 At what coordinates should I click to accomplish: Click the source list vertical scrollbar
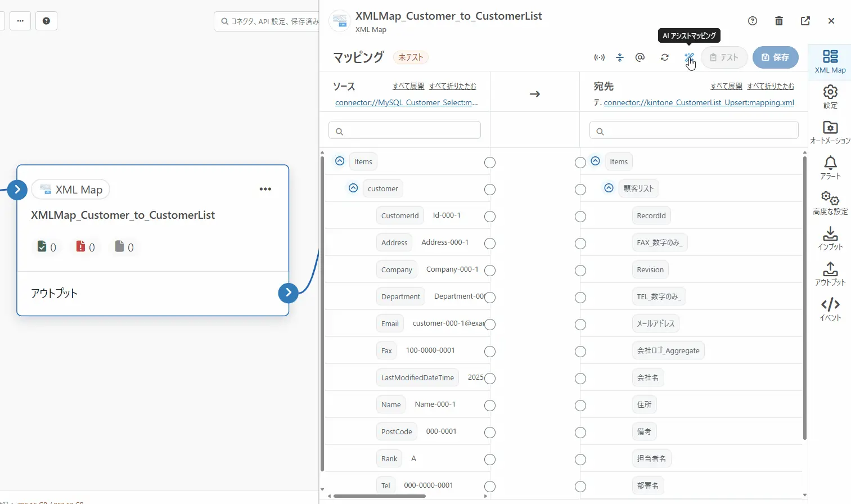pyautogui.click(x=322, y=314)
